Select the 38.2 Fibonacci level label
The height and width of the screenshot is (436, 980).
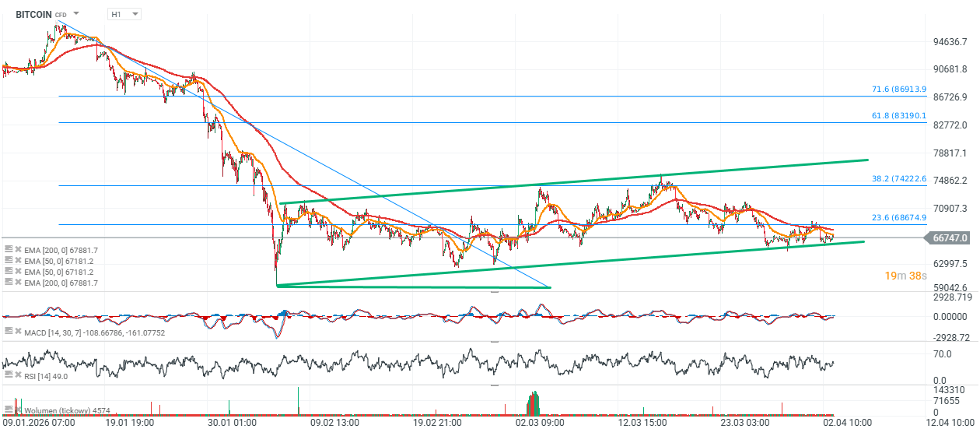[898, 179]
